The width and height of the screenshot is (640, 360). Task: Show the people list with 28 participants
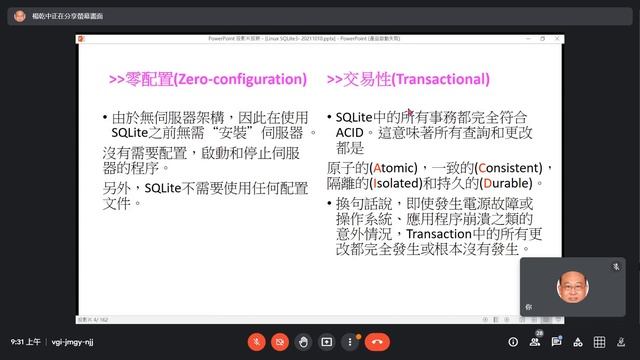coord(535,341)
